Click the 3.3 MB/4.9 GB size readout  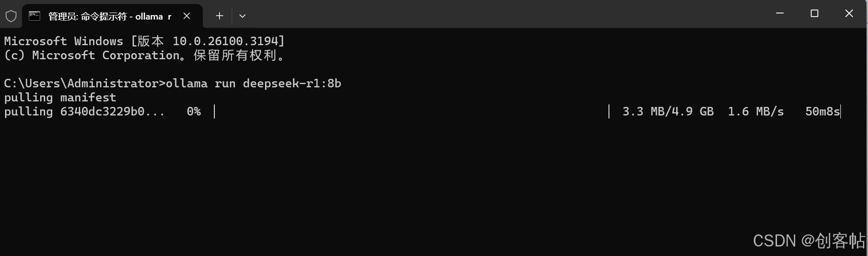[668, 111]
